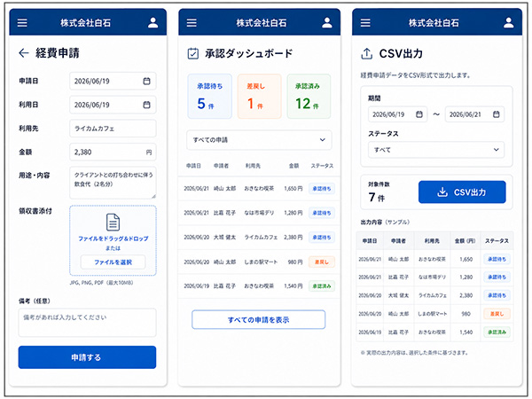This screenshot has height=399, width=532.
Task: Open dashboard row 大城 健太 ライカムカフェ
Action: 259,238
